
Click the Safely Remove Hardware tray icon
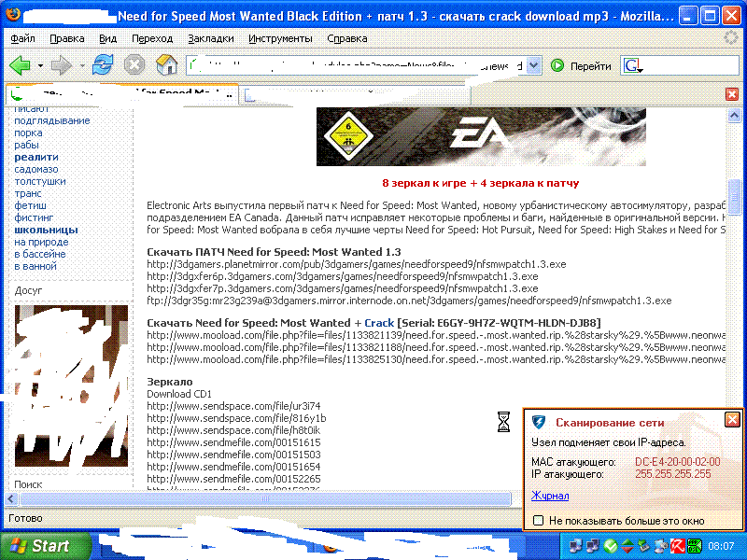pos(644,546)
